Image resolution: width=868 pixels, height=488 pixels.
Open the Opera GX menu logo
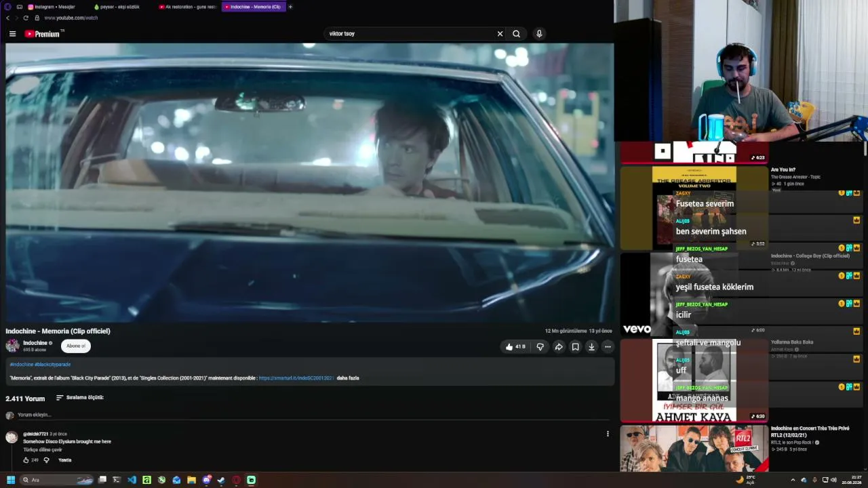click(7, 7)
